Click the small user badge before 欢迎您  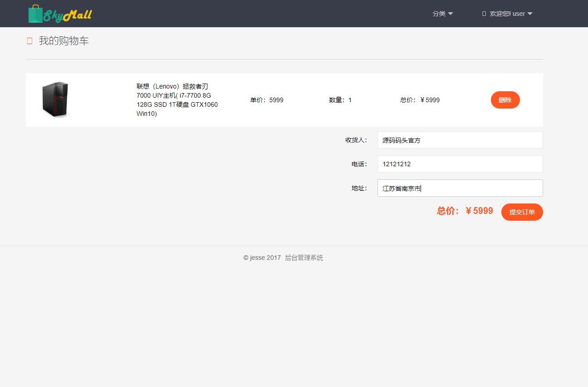tap(483, 13)
